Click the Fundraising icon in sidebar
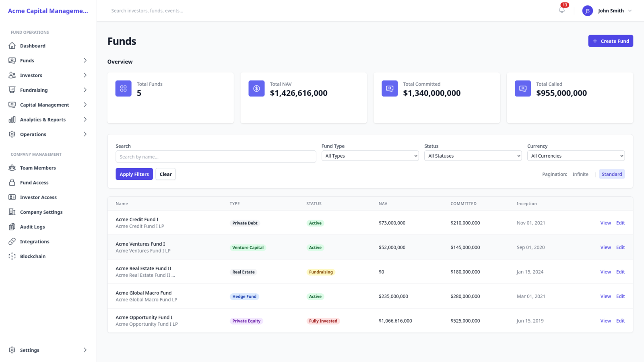Viewport: 644px width, 362px height. coord(12,90)
